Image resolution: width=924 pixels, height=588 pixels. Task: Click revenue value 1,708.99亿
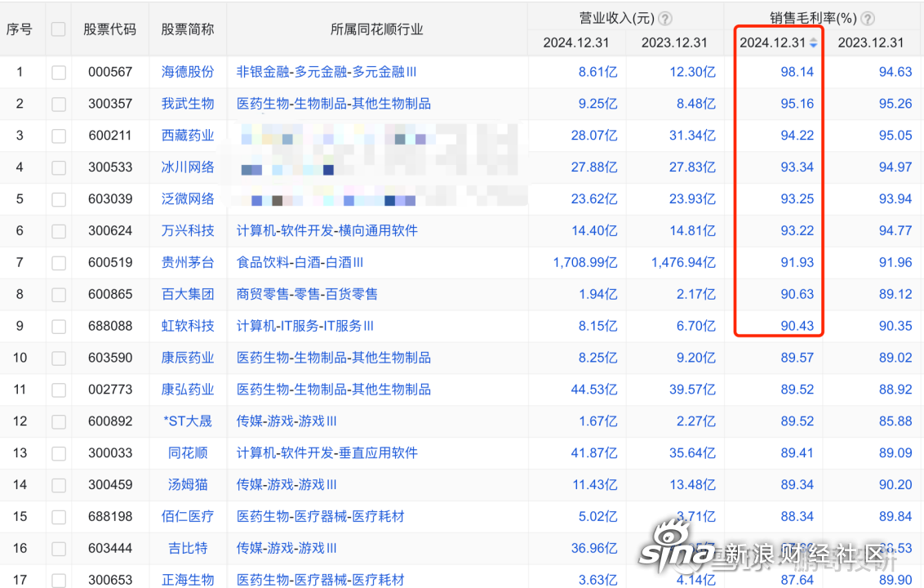[x=585, y=262]
